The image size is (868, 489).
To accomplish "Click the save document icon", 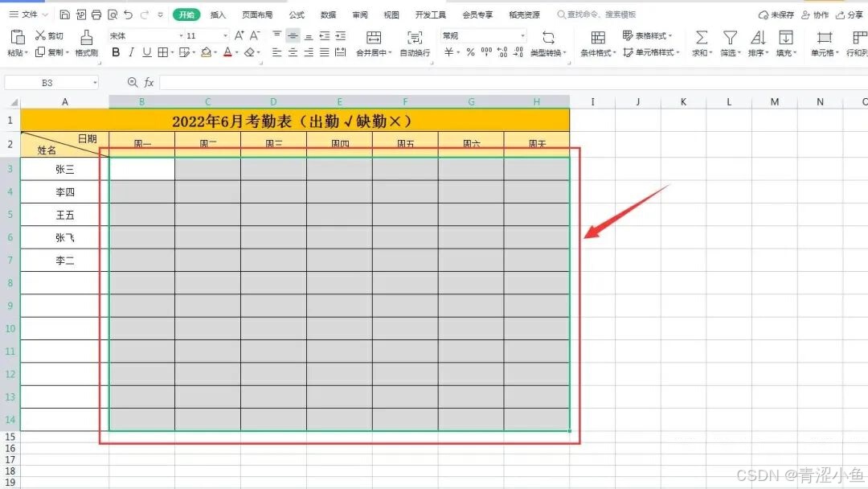I will (65, 14).
